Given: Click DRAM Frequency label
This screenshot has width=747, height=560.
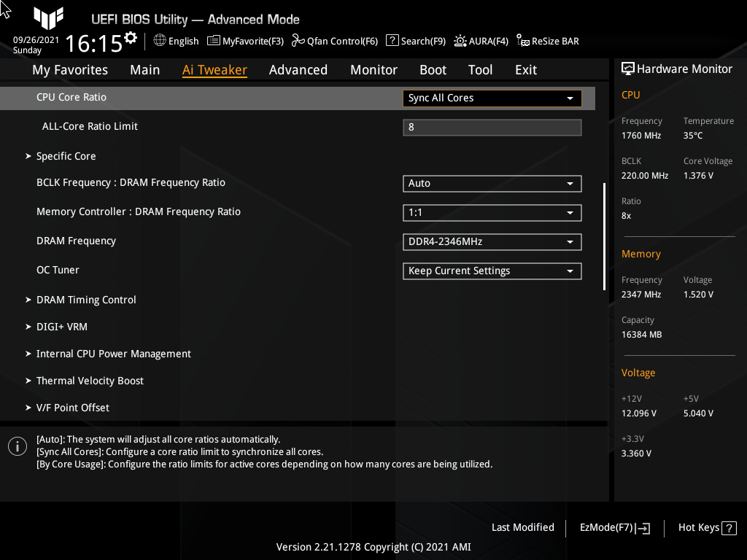Looking at the screenshot, I should coord(76,241).
